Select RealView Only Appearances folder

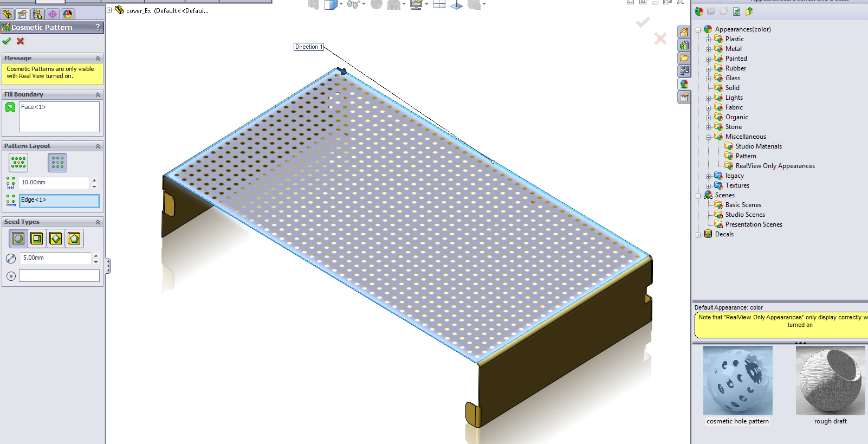pos(775,166)
